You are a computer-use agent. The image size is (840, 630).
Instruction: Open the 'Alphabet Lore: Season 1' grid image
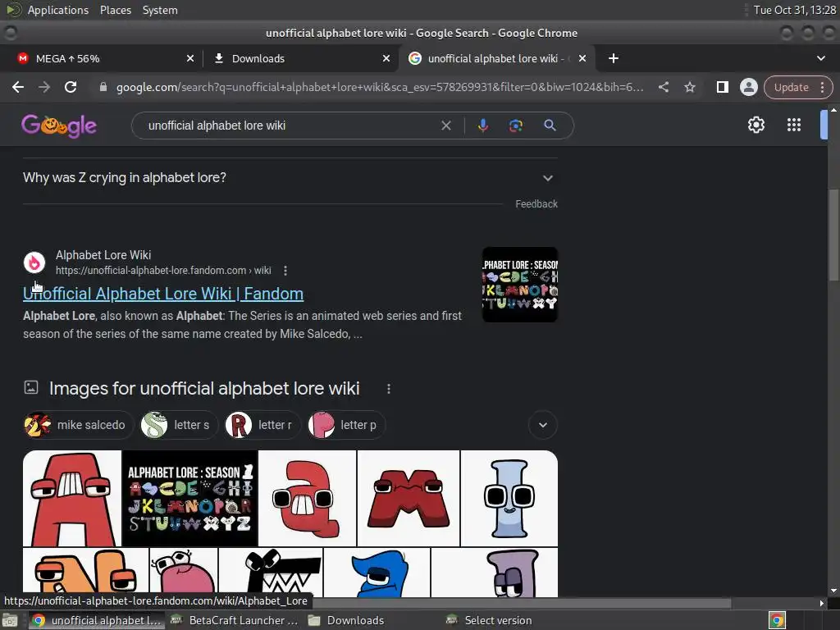click(190, 498)
